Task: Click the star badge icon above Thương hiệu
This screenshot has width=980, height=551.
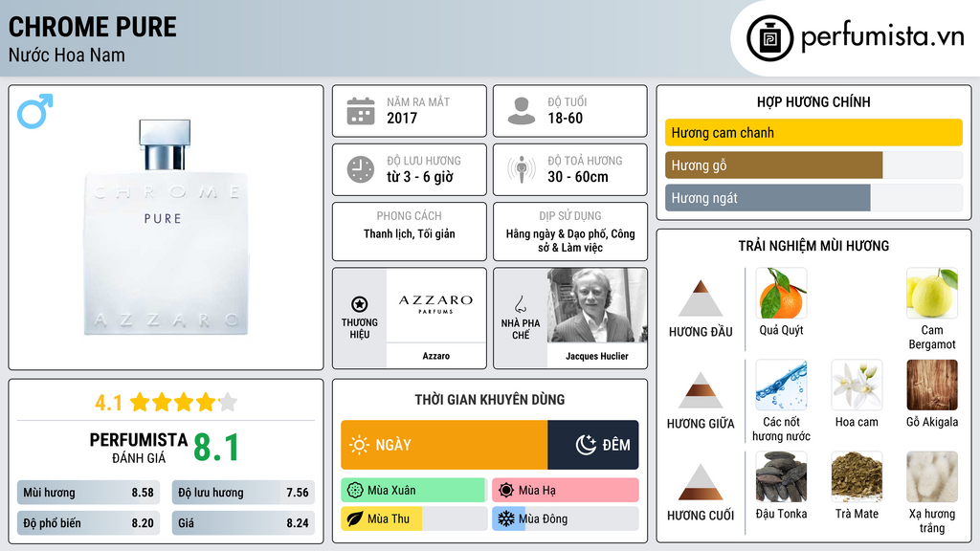Action: pyautogui.click(x=360, y=304)
